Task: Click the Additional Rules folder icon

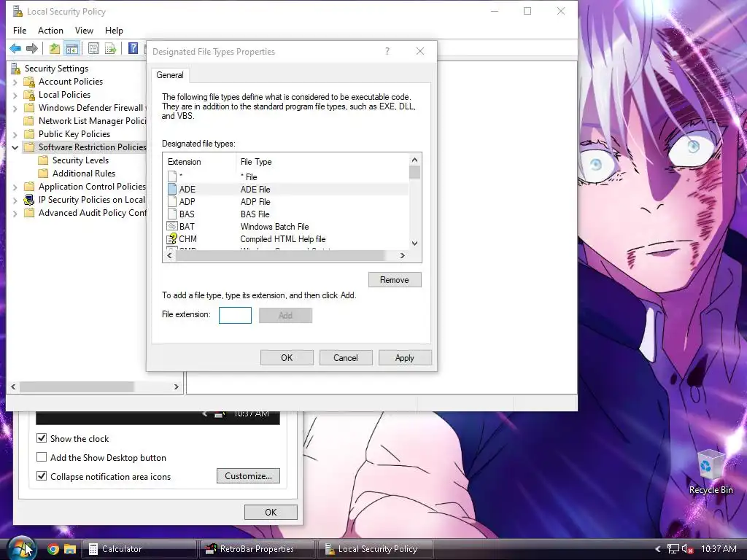Action: pos(43,174)
